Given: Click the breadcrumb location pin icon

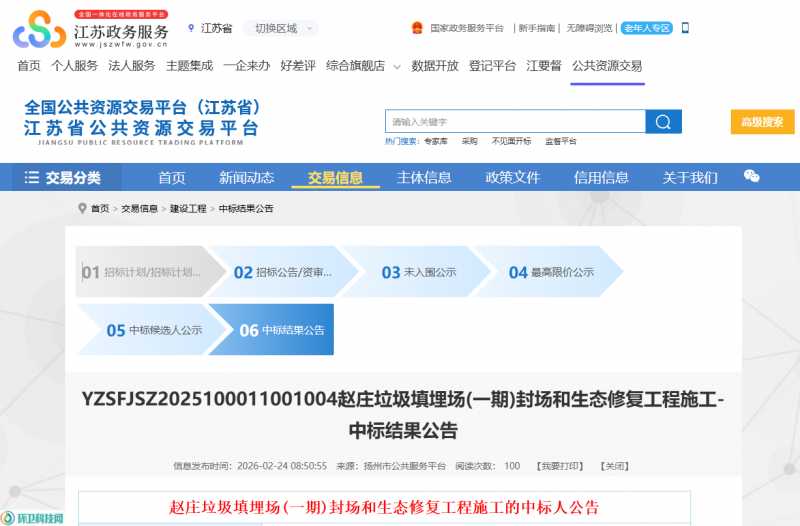Looking at the screenshot, I should 82,208.
